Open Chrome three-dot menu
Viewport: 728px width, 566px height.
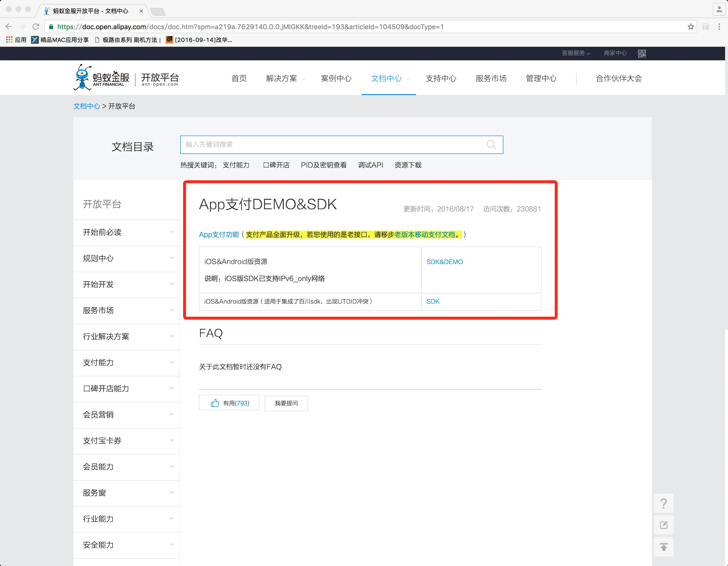[x=719, y=27]
